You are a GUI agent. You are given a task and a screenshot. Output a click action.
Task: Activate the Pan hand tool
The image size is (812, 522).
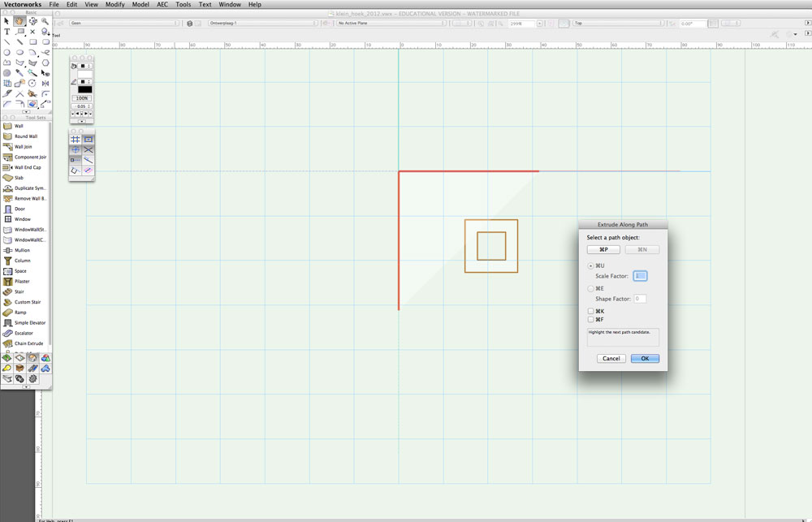pos(19,21)
